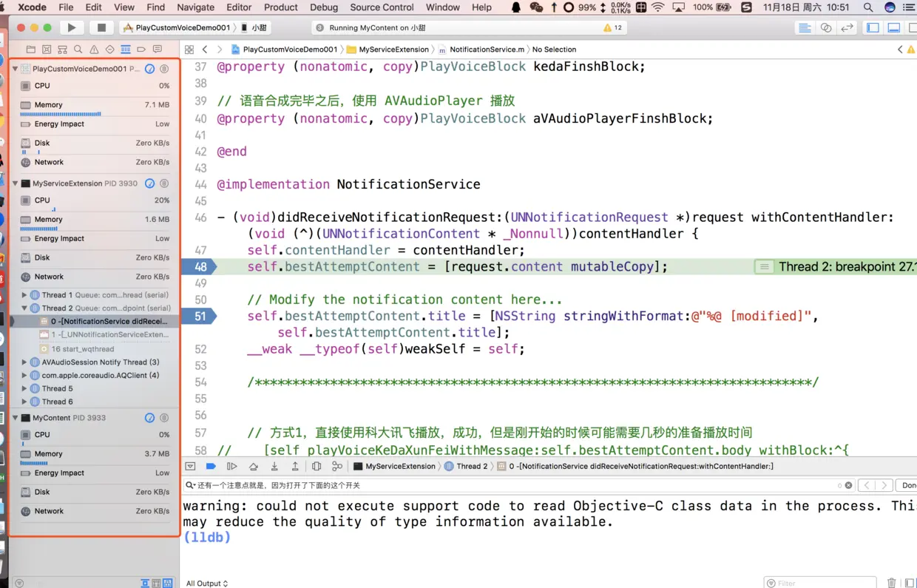Click the Step Into button
This screenshot has height=588, width=917.
pyautogui.click(x=274, y=466)
